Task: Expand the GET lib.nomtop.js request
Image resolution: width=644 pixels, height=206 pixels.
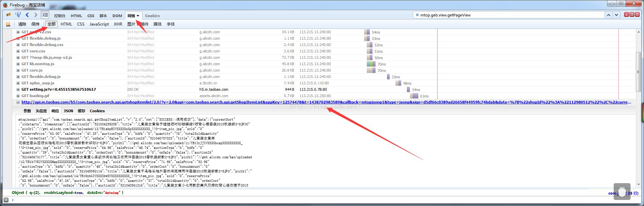Action: pyautogui.click(x=18, y=64)
